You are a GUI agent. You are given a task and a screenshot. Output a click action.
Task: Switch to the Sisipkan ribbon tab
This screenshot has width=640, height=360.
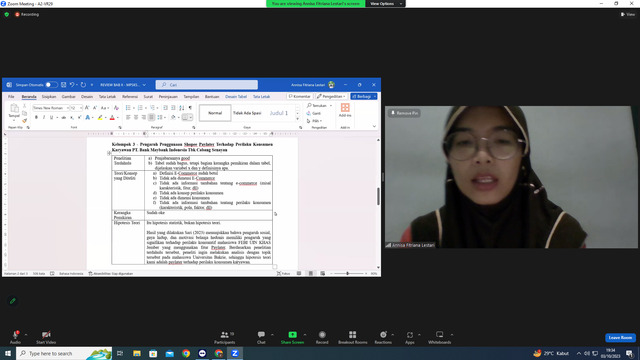pos(49,97)
